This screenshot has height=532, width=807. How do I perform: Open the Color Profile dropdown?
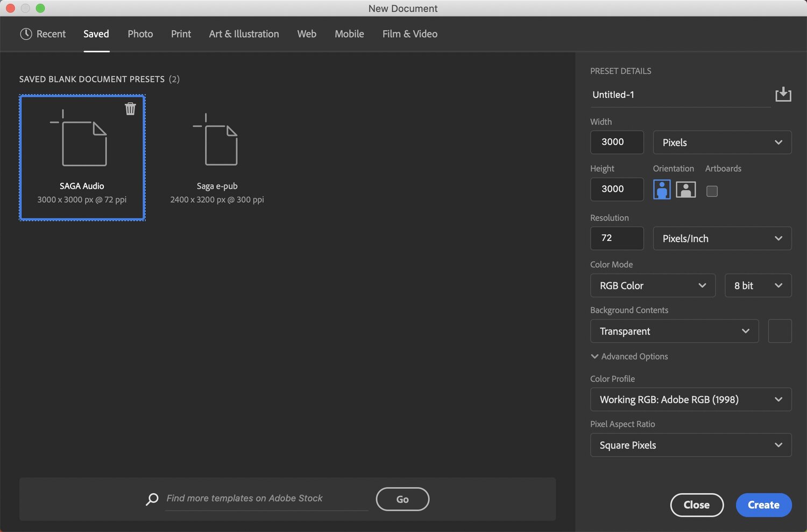[x=691, y=400]
